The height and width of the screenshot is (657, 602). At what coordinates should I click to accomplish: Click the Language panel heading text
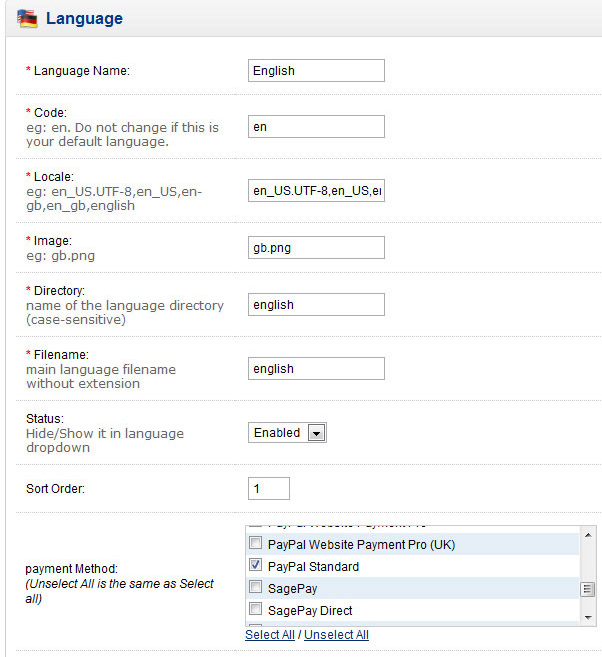(x=84, y=18)
